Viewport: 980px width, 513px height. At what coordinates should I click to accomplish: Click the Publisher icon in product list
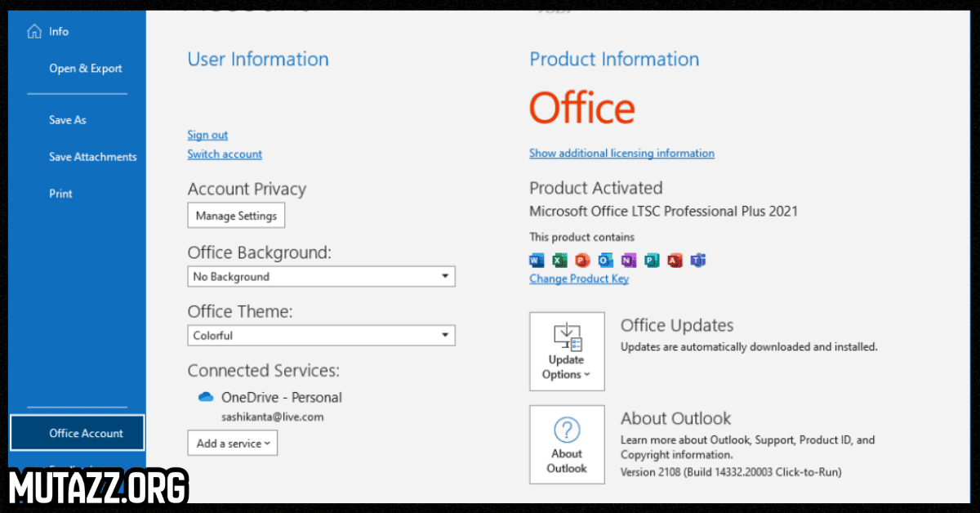pyautogui.click(x=651, y=261)
